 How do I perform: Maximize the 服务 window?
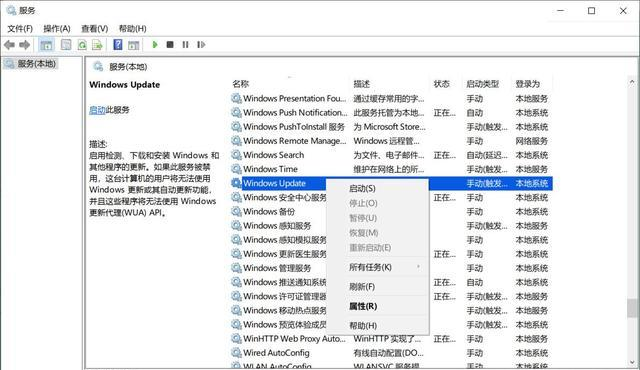[591, 11]
